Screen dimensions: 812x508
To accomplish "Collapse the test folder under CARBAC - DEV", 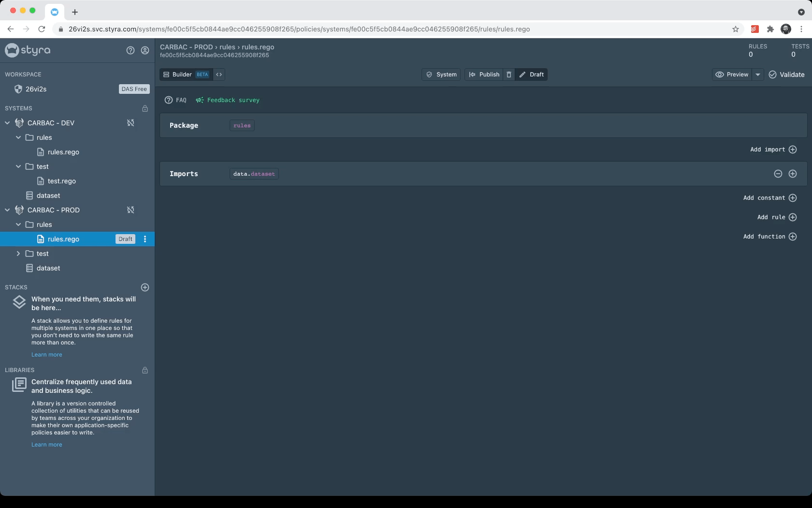I will (x=18, y=166).
